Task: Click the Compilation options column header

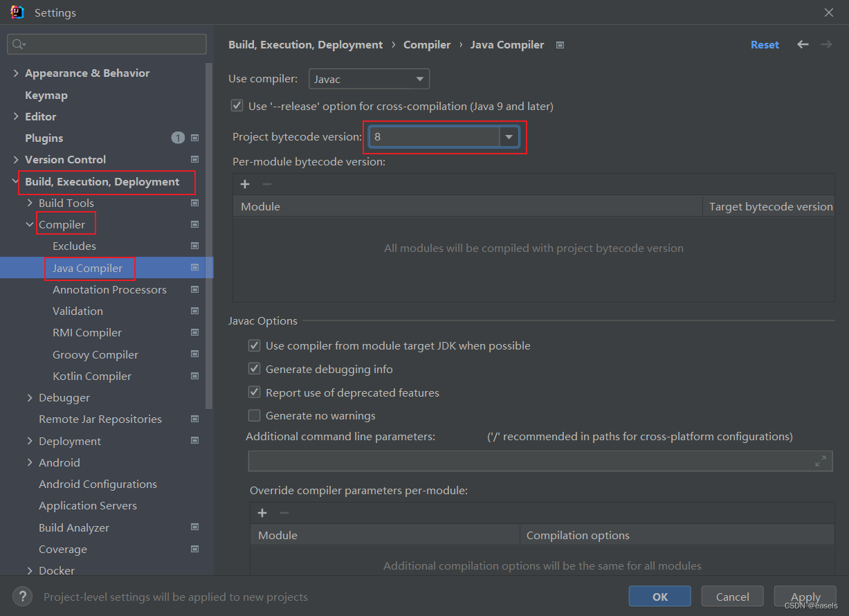Action: click(677, 535)
